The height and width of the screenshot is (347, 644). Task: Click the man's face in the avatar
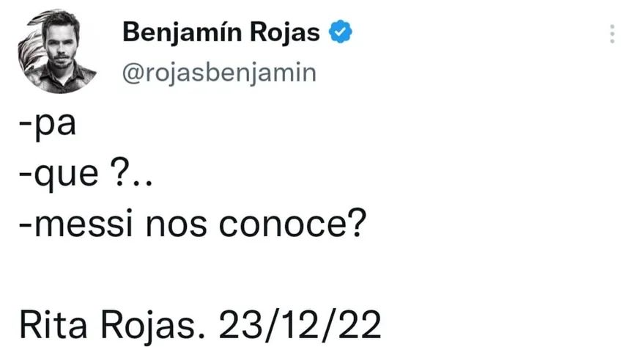[59, 43]
